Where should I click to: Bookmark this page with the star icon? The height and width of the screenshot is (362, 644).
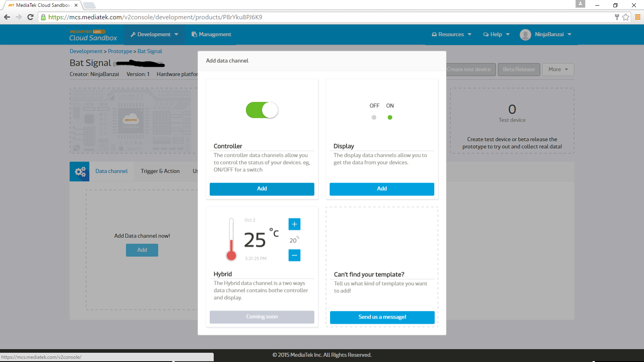point(625,17)
